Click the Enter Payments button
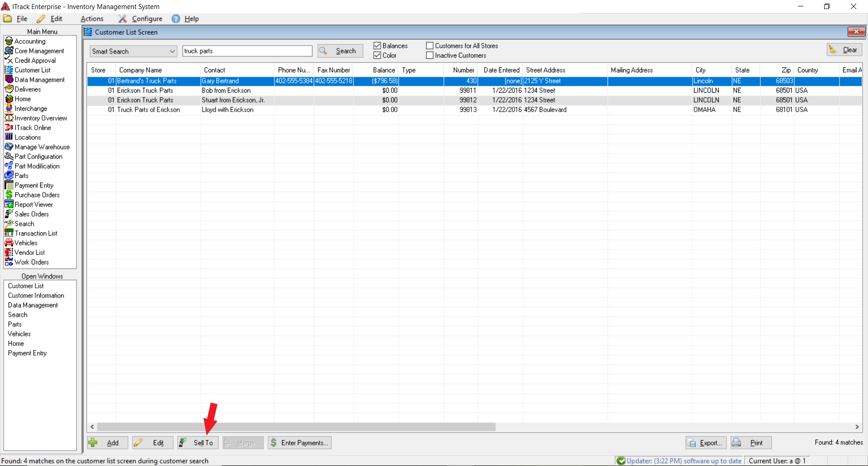868x466 pixels. (x=300, y=442)
